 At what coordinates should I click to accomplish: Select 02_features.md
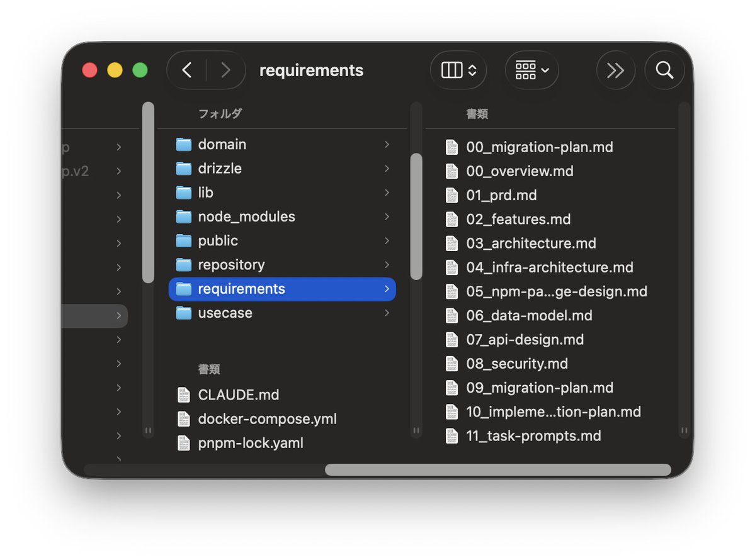[550, 219]
